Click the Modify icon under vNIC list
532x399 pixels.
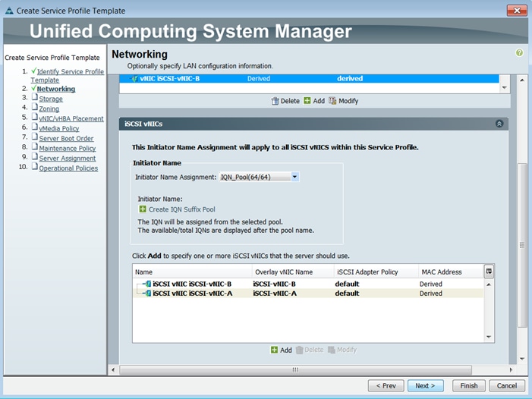pos(332,101)
